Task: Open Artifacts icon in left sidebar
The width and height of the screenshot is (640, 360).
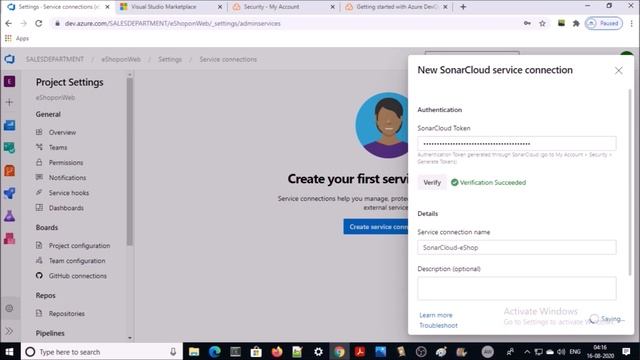Action: point(9,238)
